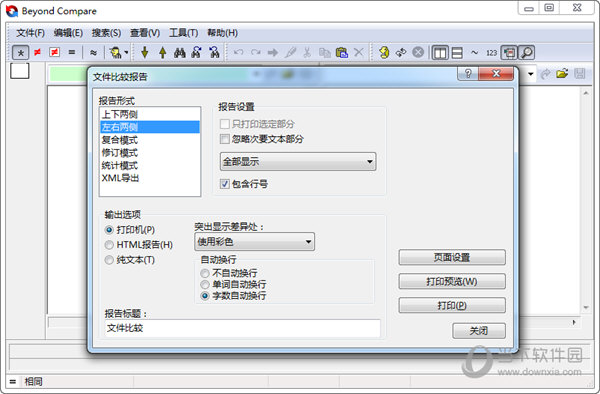Click the copy-to-right arrow icon
Image resolution: width=600 pixels, height=394 pixels.
(273, 52)
